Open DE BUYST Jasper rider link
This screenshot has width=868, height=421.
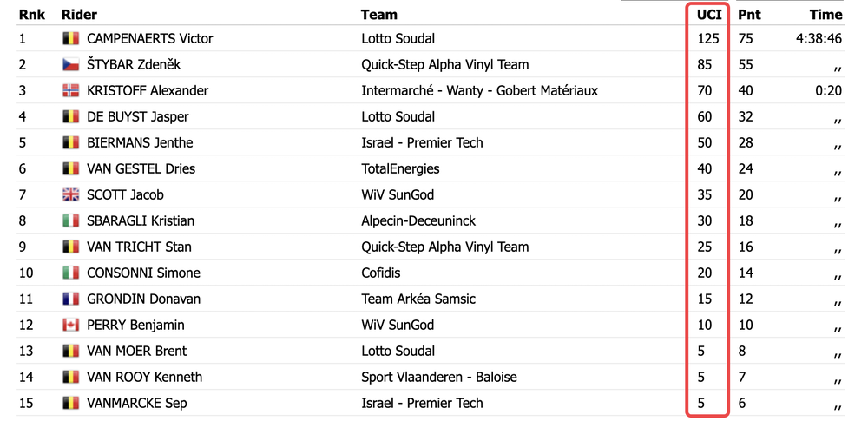tap(138, 117)
